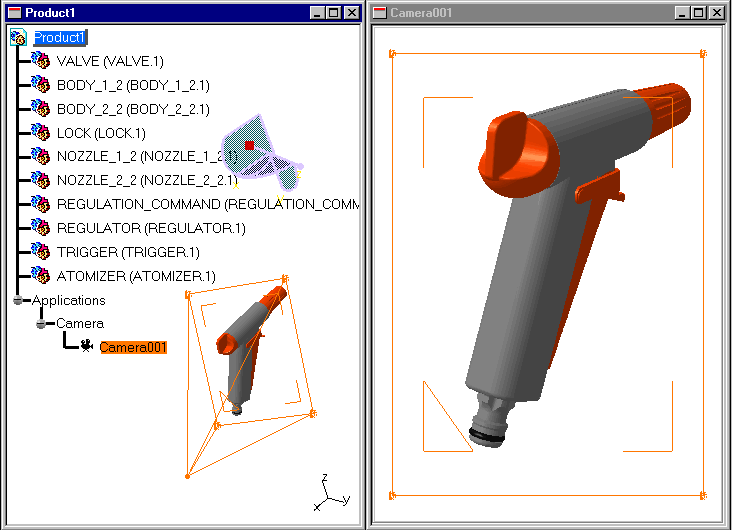Viewport: 732px width, 530px height.
Task: Click the BODY_1_2 component icon
Action: (40, 85)
